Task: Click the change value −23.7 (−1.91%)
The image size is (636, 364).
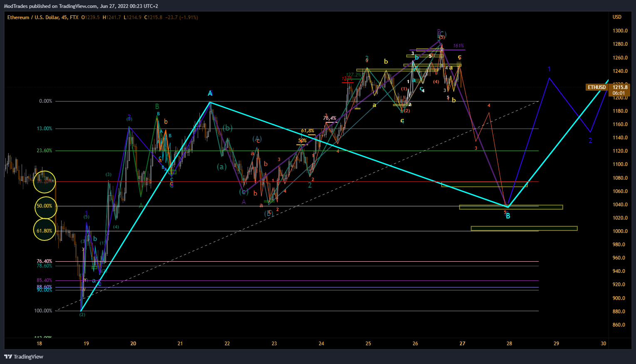Action: click(x=181, y=17)
